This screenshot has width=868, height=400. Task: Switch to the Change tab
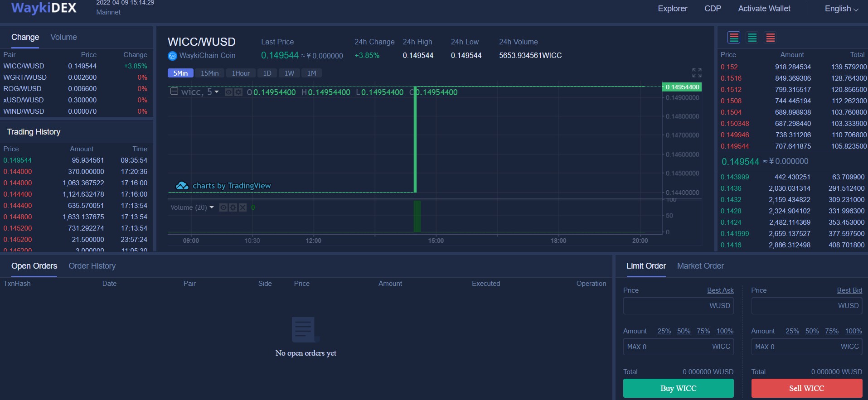[25, 37]
